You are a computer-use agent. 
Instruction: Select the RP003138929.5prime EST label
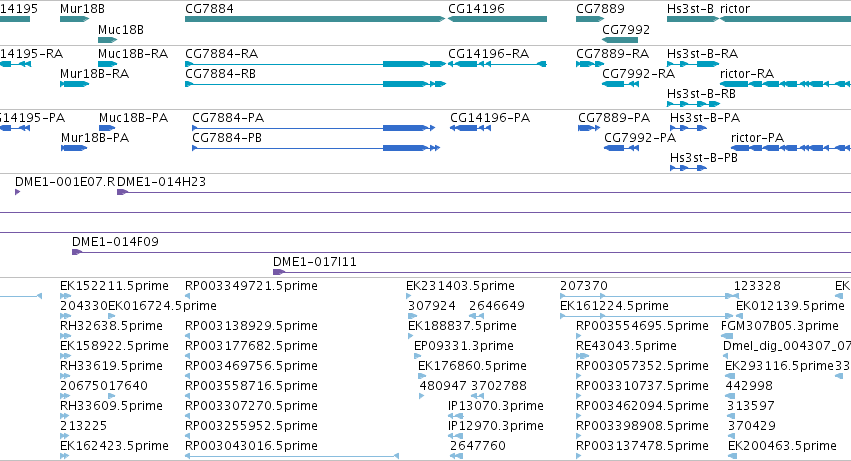pos(251,326)
